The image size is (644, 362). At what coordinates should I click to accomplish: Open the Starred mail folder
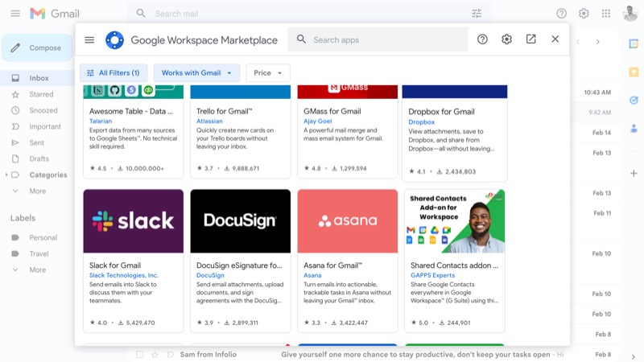coord(41,94)
